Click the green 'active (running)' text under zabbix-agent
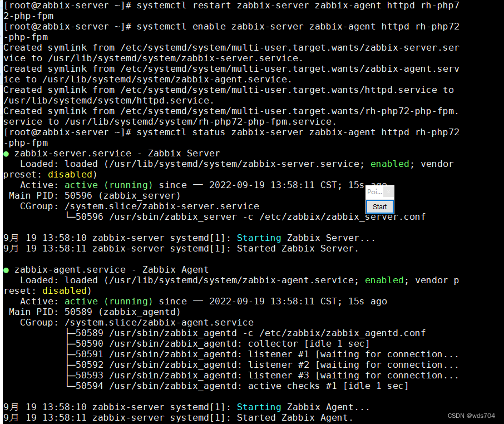This screenshot has width=504, height=424. click(x=108, y=302)
